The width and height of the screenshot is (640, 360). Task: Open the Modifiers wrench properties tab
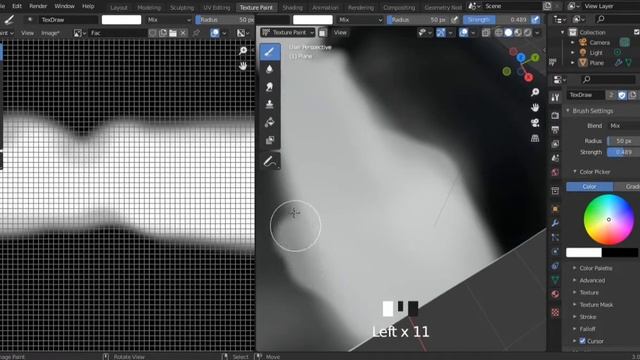555,223
